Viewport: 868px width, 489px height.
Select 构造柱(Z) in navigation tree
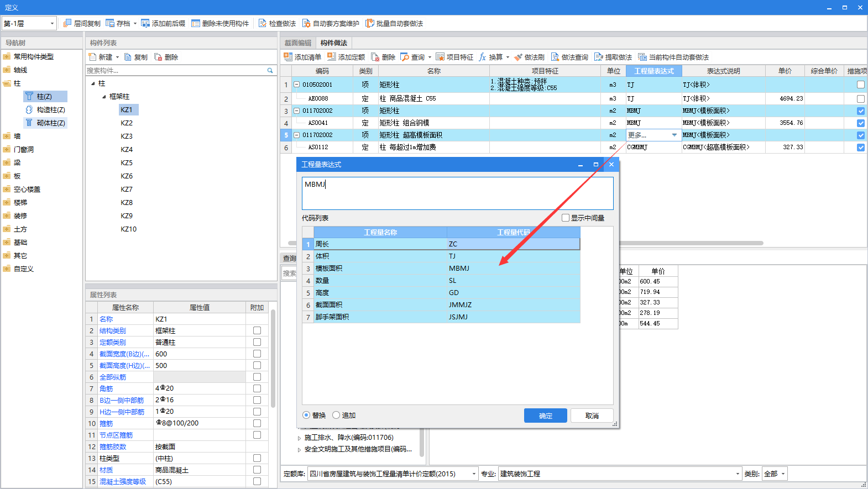[x=45, y=109]
